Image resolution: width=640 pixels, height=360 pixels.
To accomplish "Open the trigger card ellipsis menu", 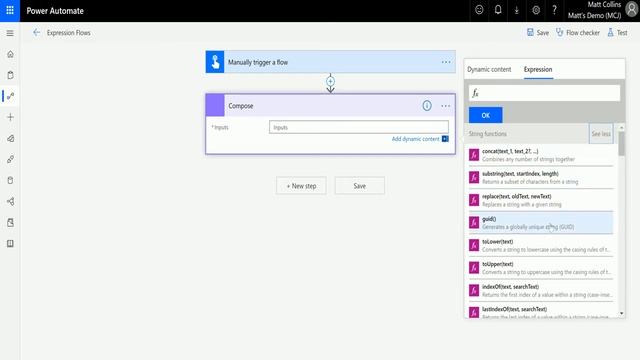I will (x=446, y=62).
